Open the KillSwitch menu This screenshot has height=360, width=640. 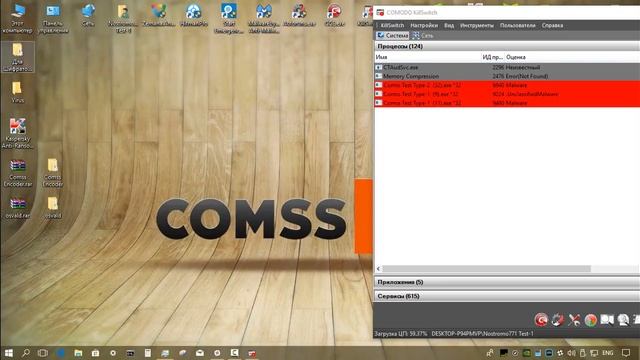pyautogui.click(x=392, y=25)
